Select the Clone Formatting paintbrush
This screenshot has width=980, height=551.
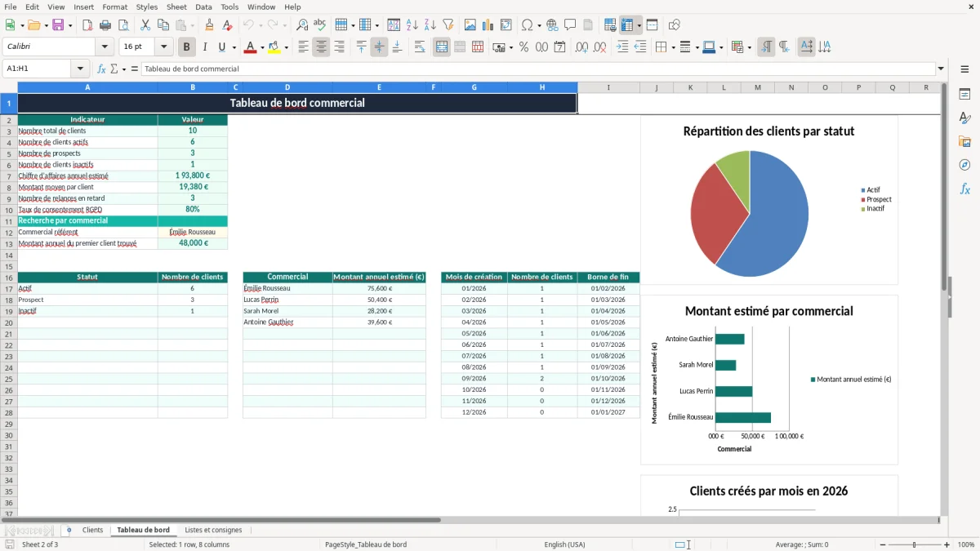(x=209, y=25)
